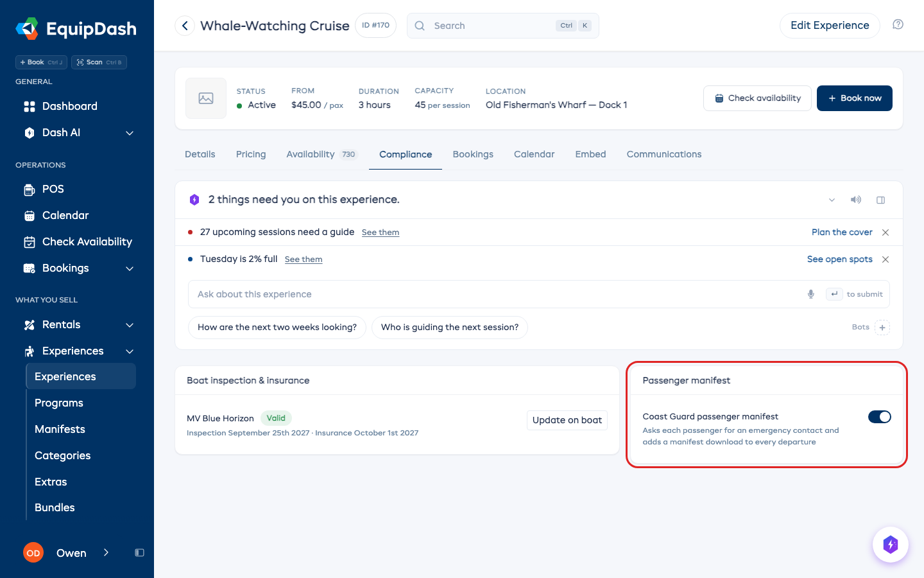The width and height of the screenshot is (924, 578).
Task: Click the OD user avatar
Action: [33, 553]
